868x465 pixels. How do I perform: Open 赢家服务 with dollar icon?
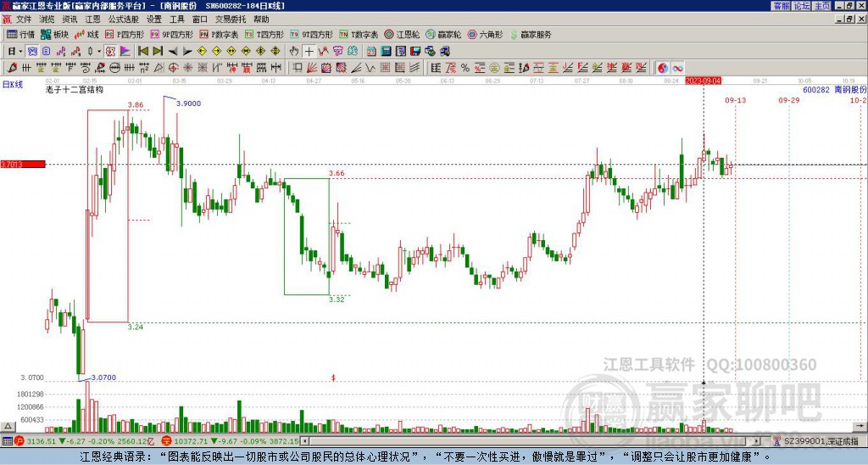pos(531,34)
